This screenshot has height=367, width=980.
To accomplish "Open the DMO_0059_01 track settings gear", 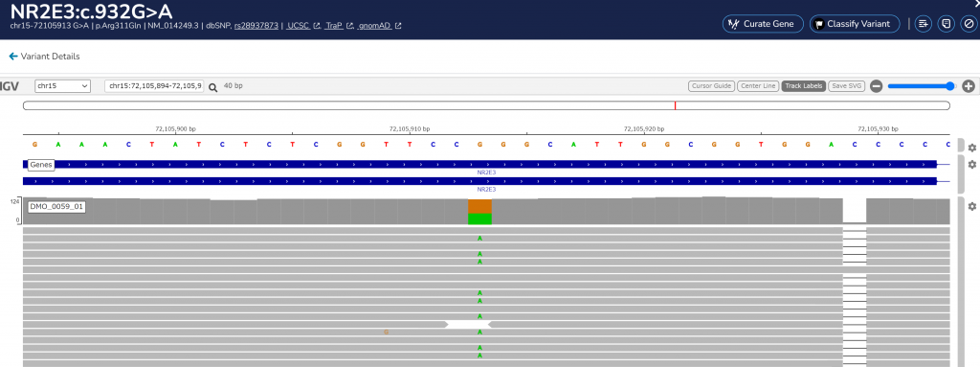I will tap(972, 206).
